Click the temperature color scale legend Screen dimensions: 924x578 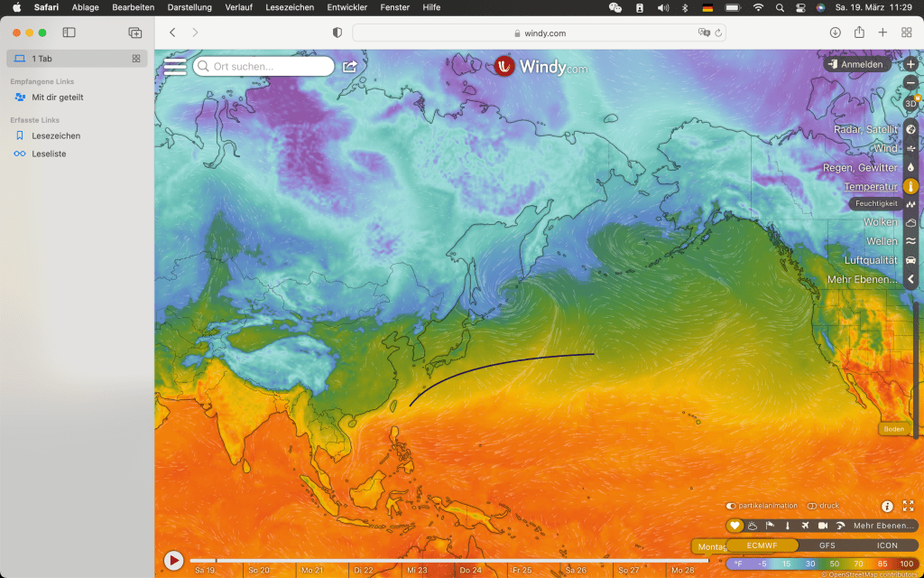pyautogui.click(x=821, y=564)
